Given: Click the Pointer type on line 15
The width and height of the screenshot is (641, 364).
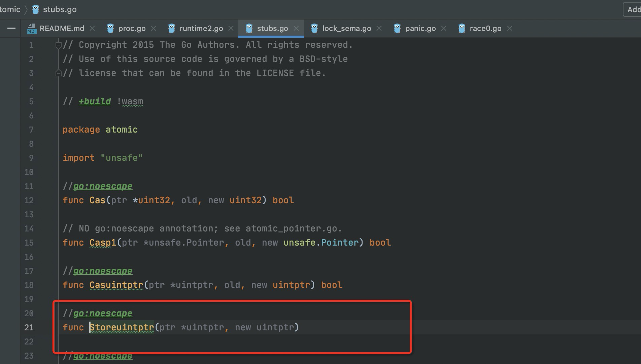Looking at the screenshot, I should point(340,243).
